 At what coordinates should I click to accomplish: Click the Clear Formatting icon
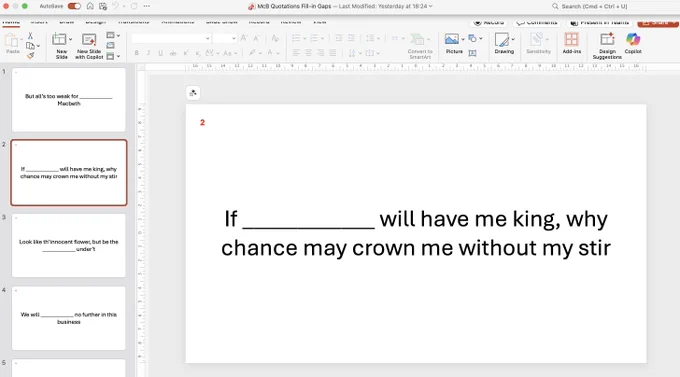pos(275,38)
